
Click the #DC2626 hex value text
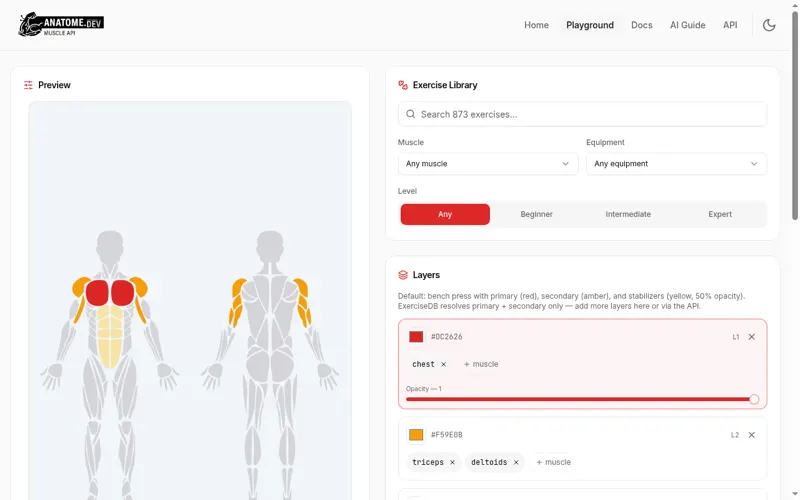(446, 337)
